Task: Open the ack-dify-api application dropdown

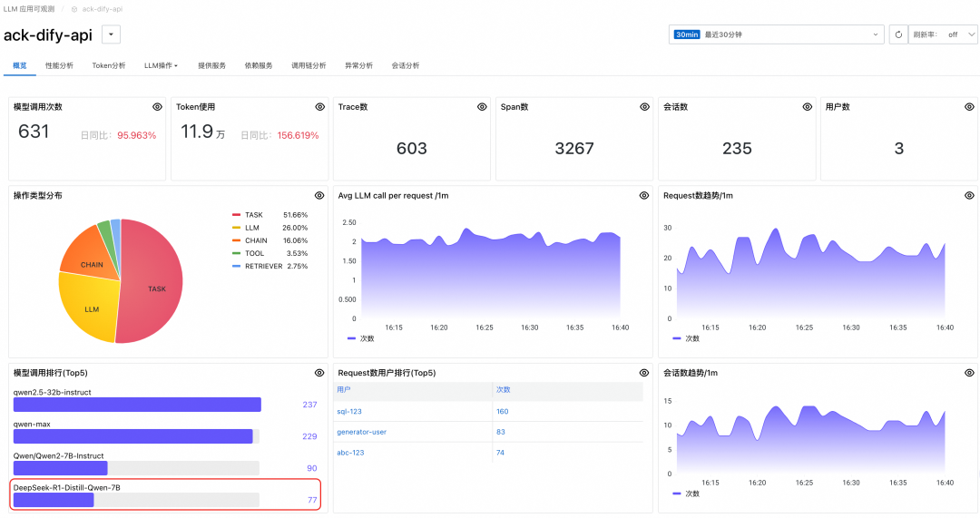Action: pyautogui.click(x=111, y=34)
